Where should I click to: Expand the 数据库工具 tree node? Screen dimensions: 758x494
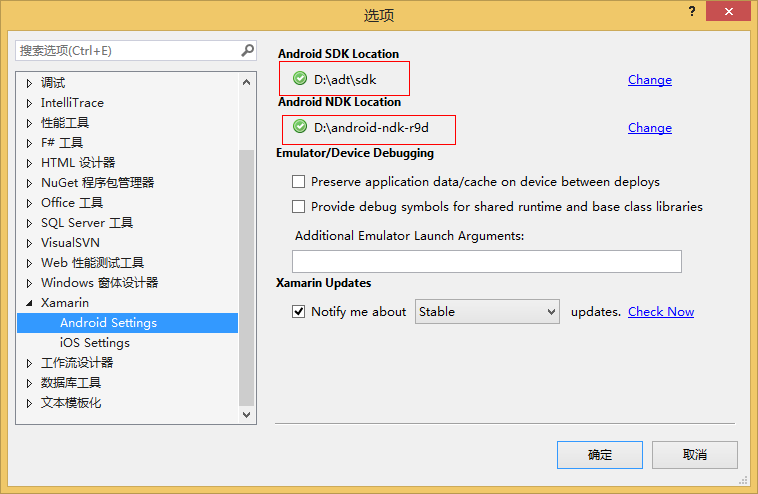[x=29, y=383]
